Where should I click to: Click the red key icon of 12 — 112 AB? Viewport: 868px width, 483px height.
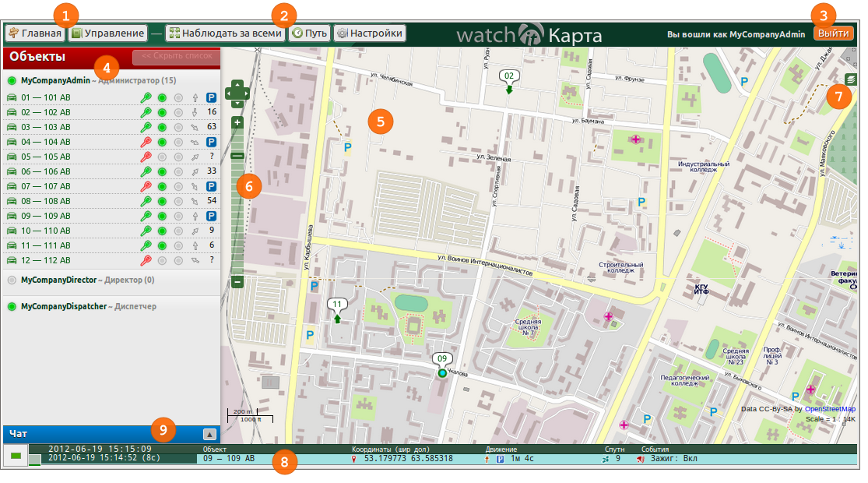click(146, 260)
